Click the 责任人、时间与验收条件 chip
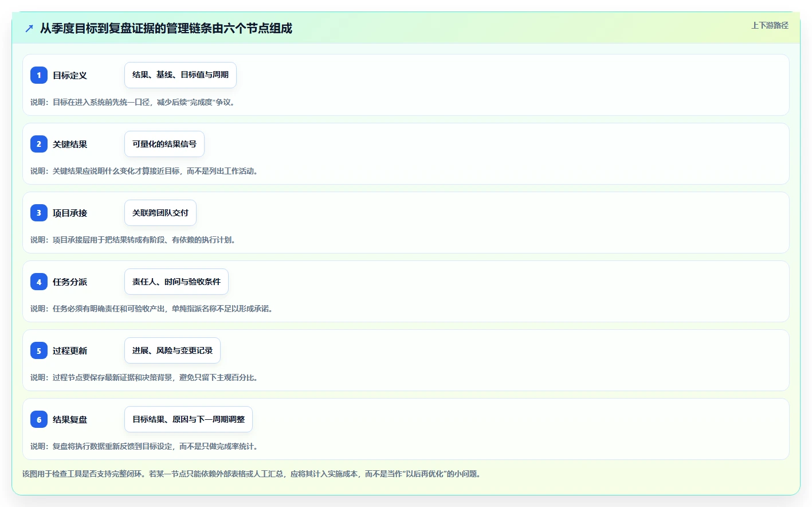Viewport: 812px width, 507px height. (x=176, y=282)
